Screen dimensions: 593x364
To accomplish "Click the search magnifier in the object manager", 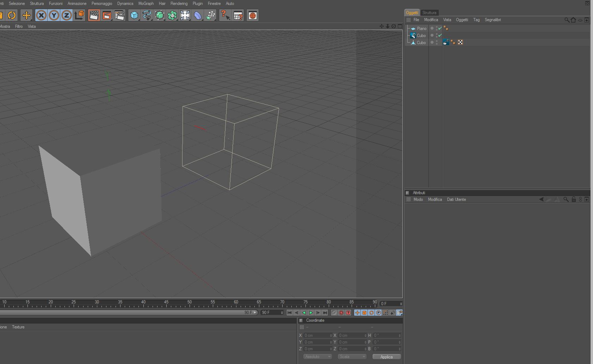I will coord(567,20).
